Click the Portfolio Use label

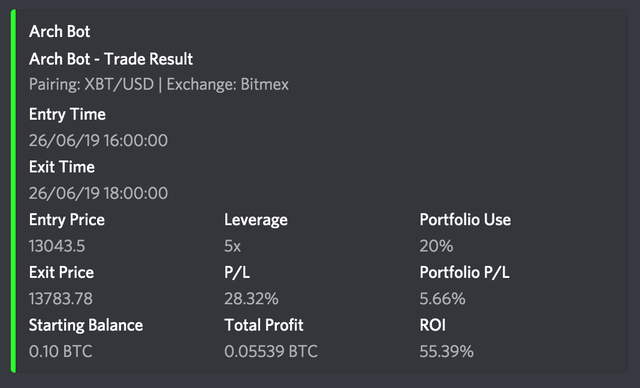pyautogui.click(x=465, y=220)
